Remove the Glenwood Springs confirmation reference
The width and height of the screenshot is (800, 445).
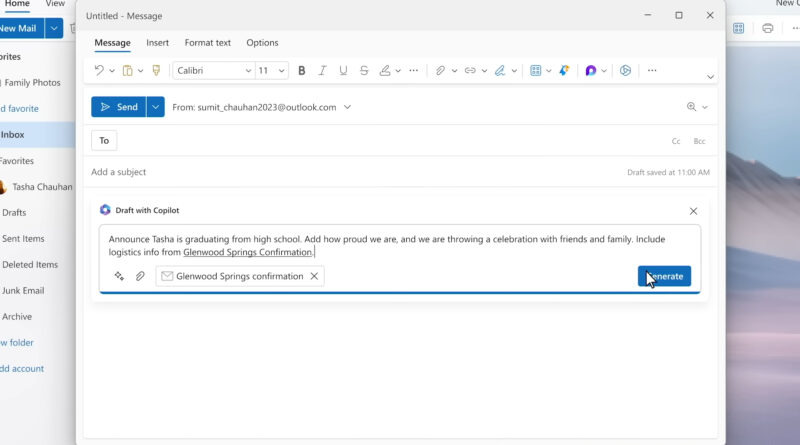tap(314, 276)
